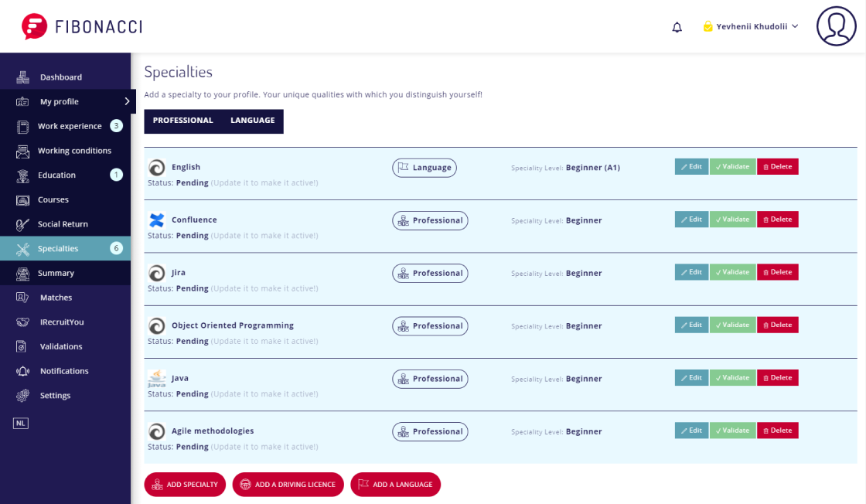The height and width of the screenshot is (504, 866).
Task: Click the Validations sidebar icon
Action: click(x=23, y=346)
